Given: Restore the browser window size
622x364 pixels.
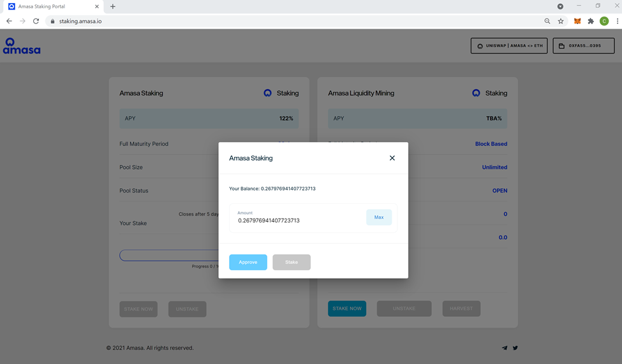Looking at the screenshot, I should click(x=598, y=6).
